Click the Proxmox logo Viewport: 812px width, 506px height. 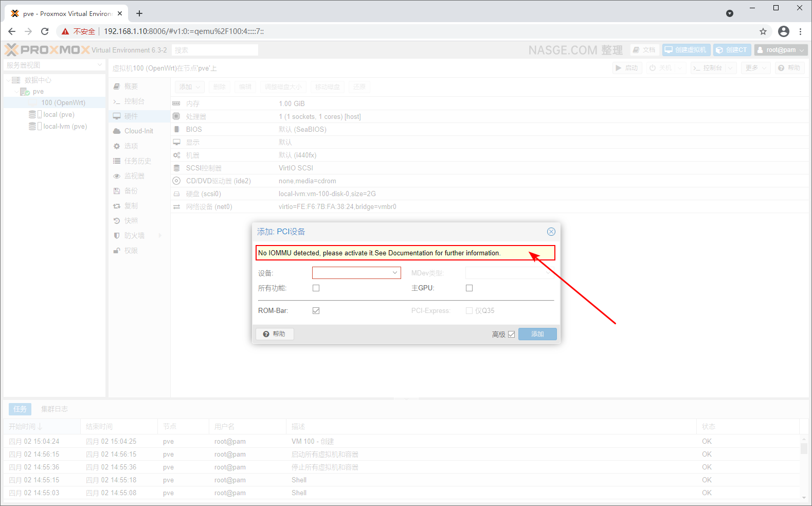[47, 50]
